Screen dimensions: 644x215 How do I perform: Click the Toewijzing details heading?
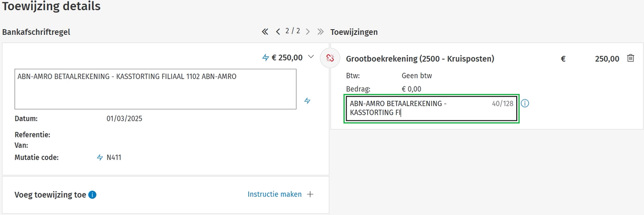tap(52, 6)
